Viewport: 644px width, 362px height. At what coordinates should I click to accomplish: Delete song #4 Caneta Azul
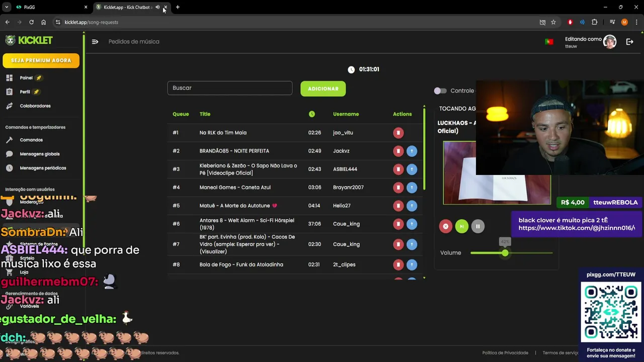[x=398, y=188]
